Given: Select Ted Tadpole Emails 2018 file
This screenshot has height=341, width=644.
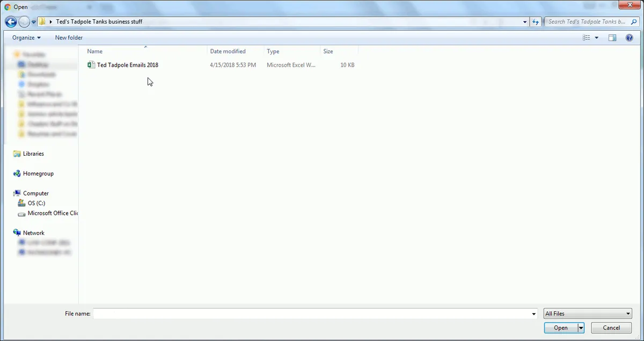Looking at the screenshot, I should pyautogui.click(x=128, y=65).
